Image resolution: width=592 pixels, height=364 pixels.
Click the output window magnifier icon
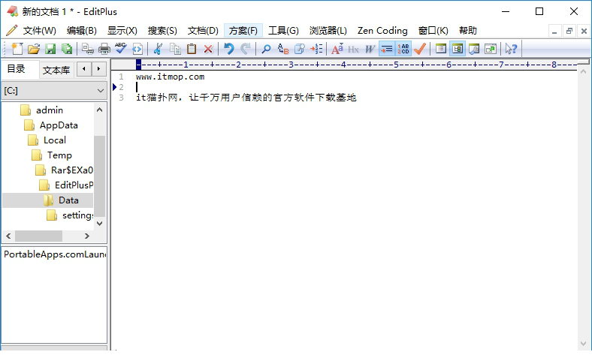coord(474,49)
